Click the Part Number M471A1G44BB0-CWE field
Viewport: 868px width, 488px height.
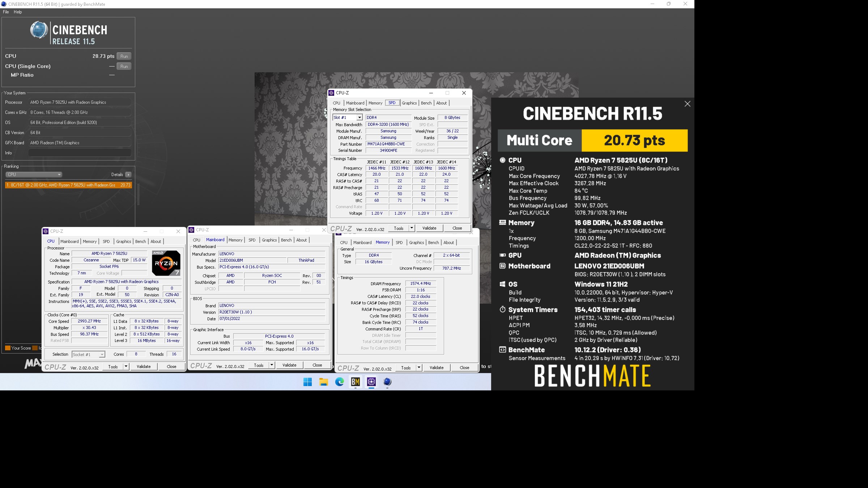point(388,144)
